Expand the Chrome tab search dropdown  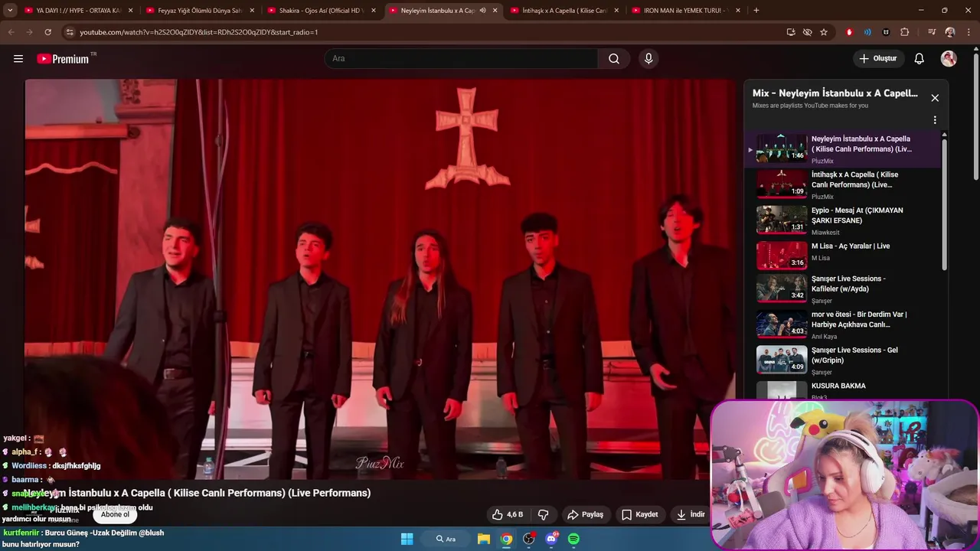(x=10, y=10)
